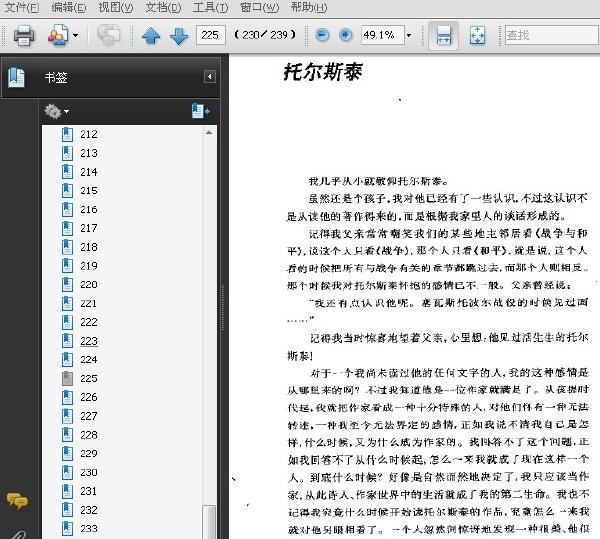Click the bookmarks list scrollbar thumb
The image size is (600, 539).
click(209, 522)
